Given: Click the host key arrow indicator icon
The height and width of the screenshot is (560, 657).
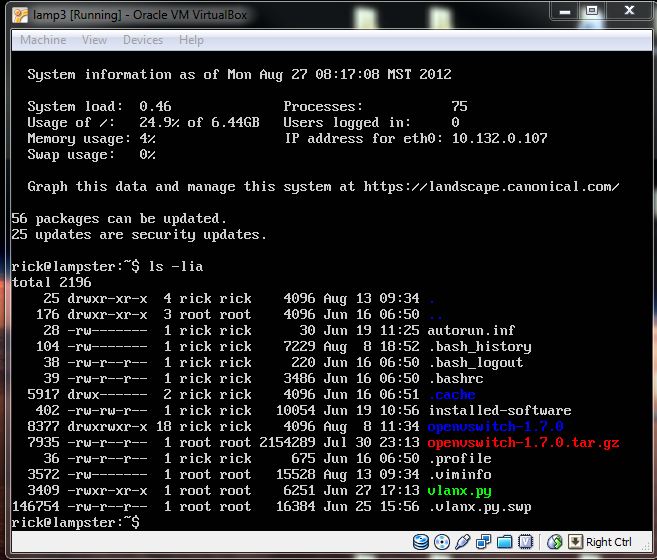Looking at the screenshot, I should coord(574,542).
